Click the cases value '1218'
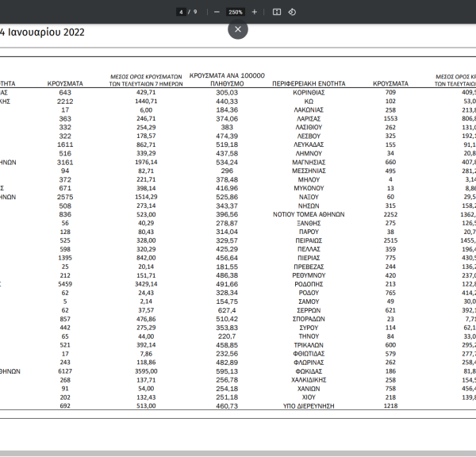This screenshot has width=476, height=457. click(390, 405)
